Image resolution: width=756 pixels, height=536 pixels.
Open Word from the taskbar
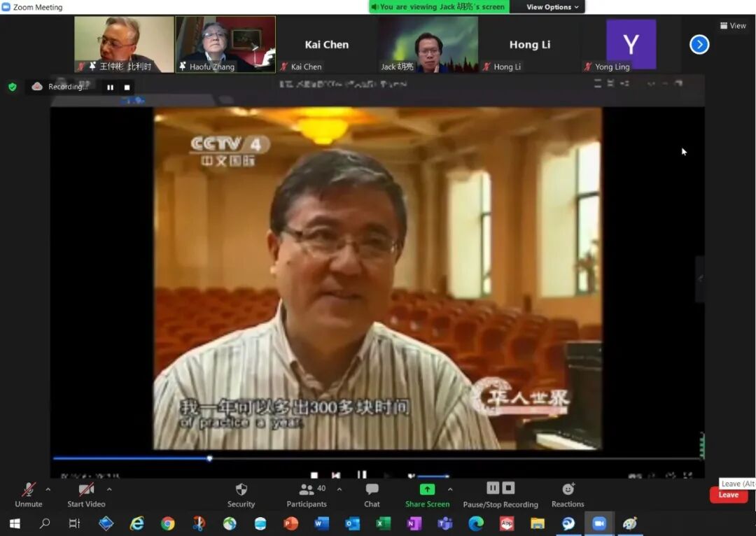tap(321, 523)
